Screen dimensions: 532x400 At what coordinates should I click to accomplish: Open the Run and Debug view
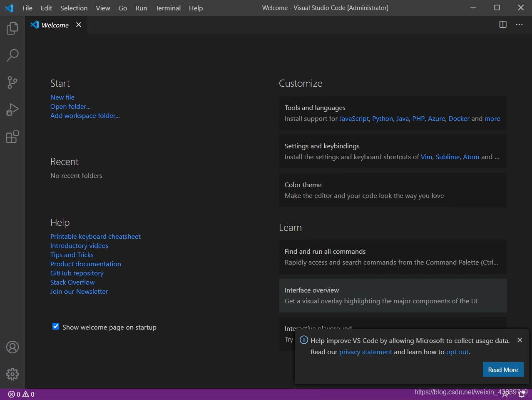click(12, 110)
